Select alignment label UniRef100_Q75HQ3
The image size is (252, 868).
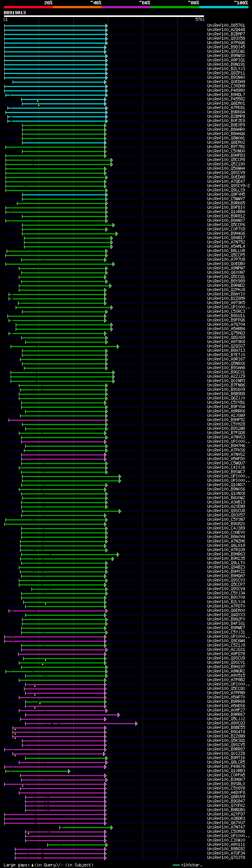click(226, 333)
